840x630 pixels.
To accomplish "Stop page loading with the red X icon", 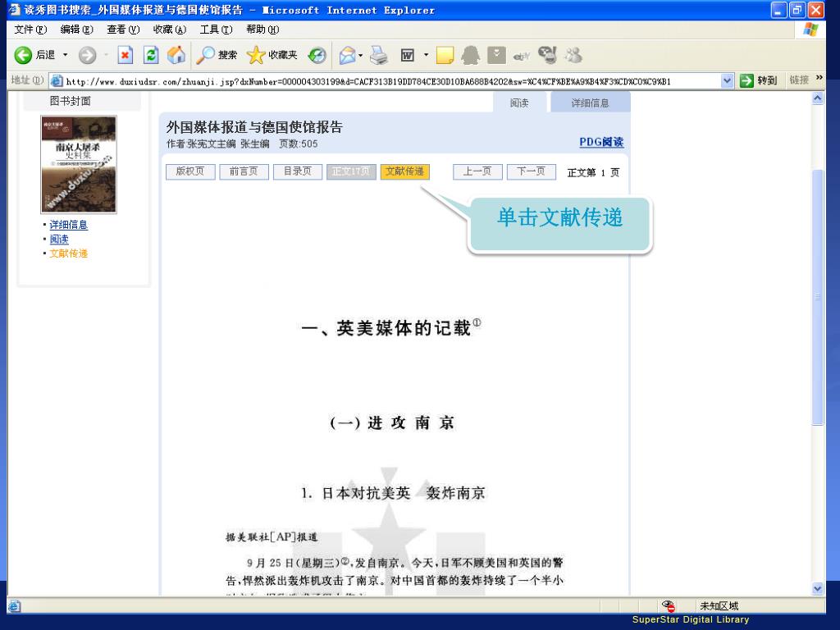I will click(126, 55).
